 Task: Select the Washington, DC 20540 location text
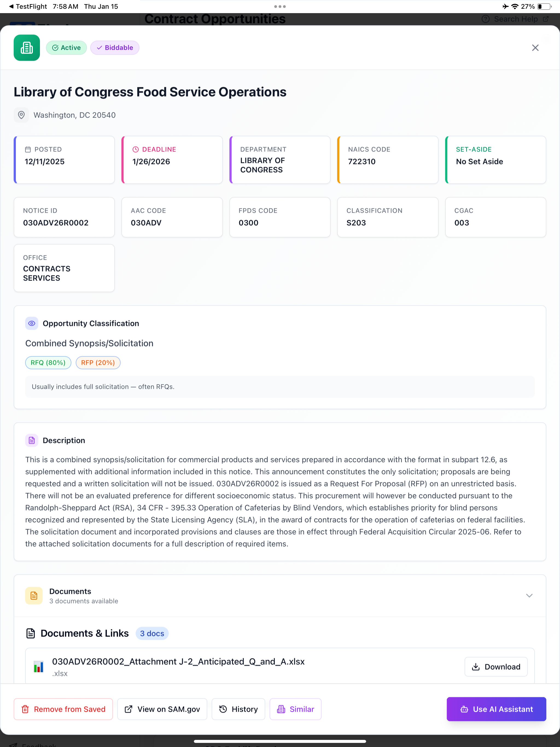75,115
